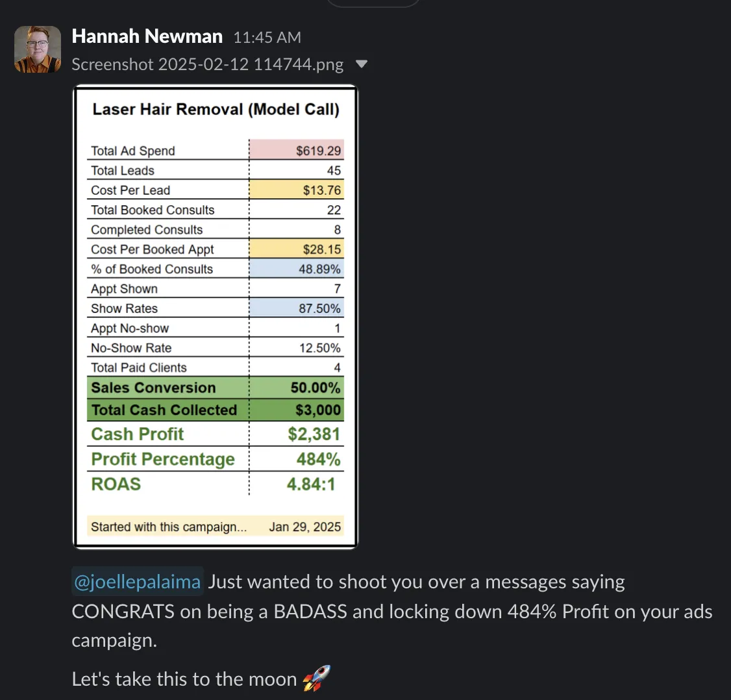The image size is (731, 700).
Task: Select the yellow Cost Per Lead $13.76 cell
Action: (x=297, y=190)
